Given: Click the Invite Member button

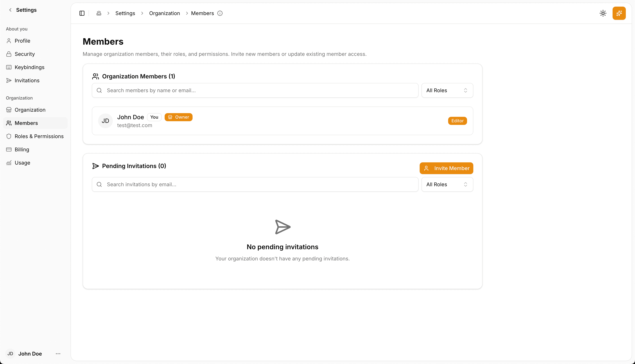Looking at the screenshot, I should (446, 168).
